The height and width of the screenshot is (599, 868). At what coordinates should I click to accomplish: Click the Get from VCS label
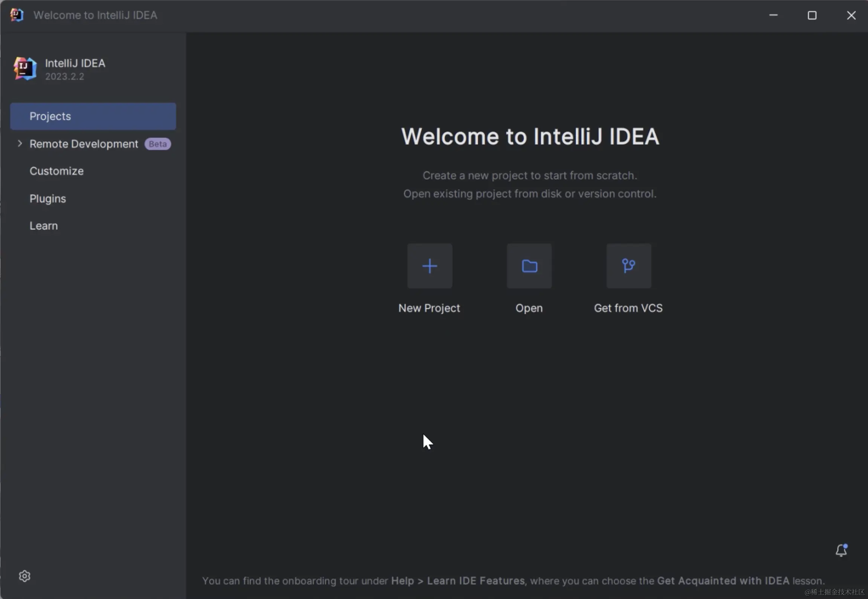click(628, 308)
